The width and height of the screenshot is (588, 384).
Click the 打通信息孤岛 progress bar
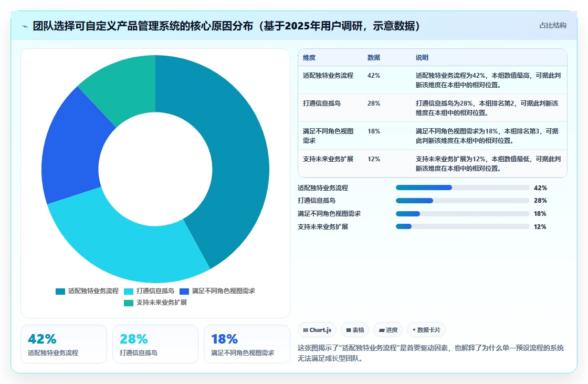(x=463, y=201)
